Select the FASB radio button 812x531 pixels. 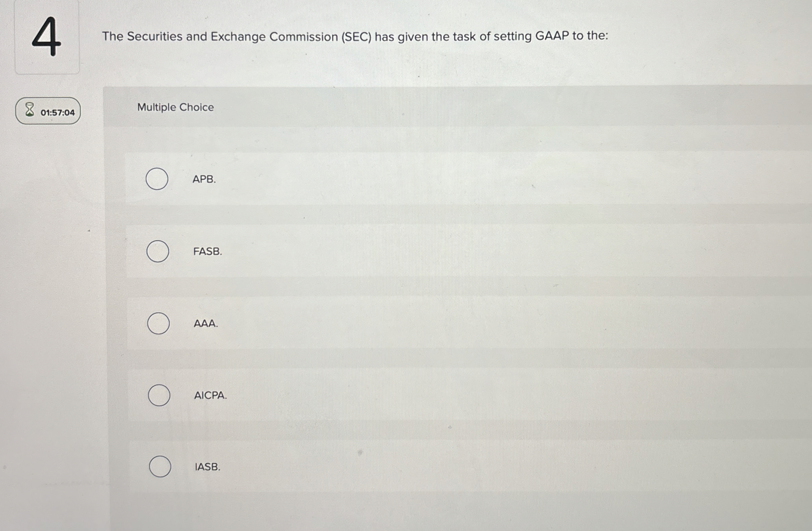158,252
